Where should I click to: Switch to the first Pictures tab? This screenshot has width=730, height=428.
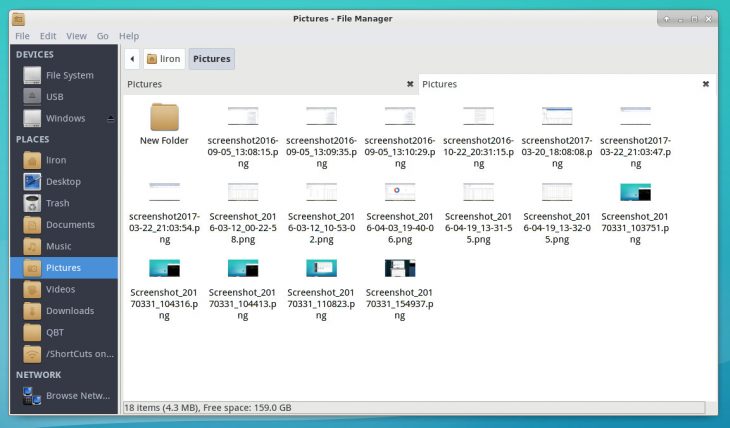tap(270, 84)
